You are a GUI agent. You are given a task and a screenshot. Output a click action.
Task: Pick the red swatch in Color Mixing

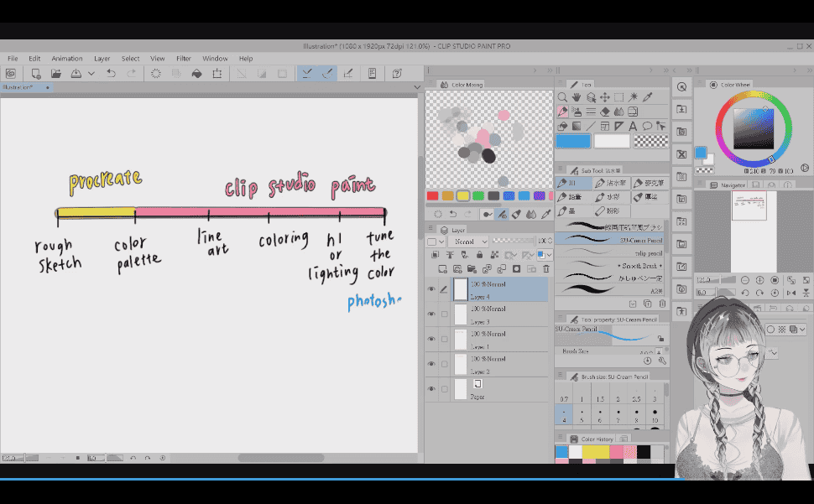(x=432, y=196)
